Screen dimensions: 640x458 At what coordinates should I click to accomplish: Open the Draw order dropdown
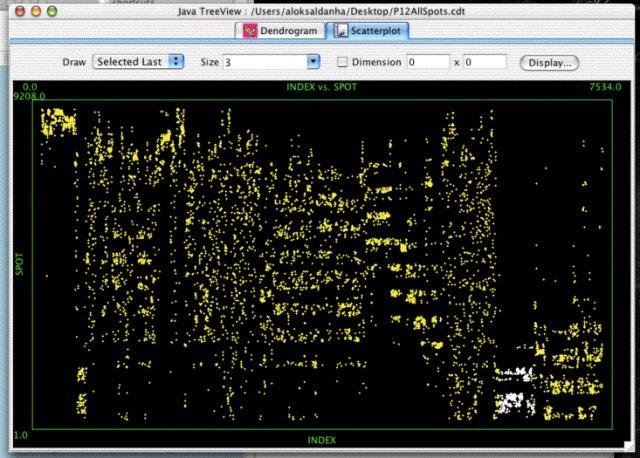pyautogui.click(x=138, y=62)
